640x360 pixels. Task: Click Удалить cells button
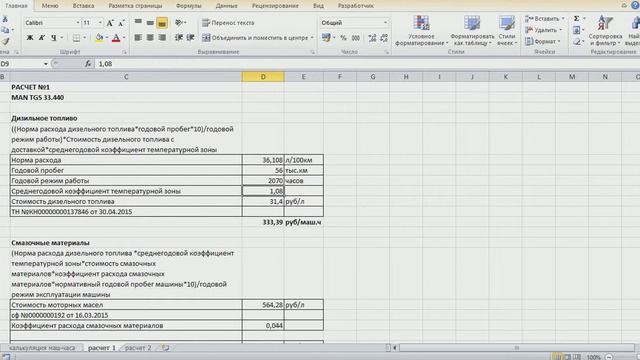click(543, 30)
